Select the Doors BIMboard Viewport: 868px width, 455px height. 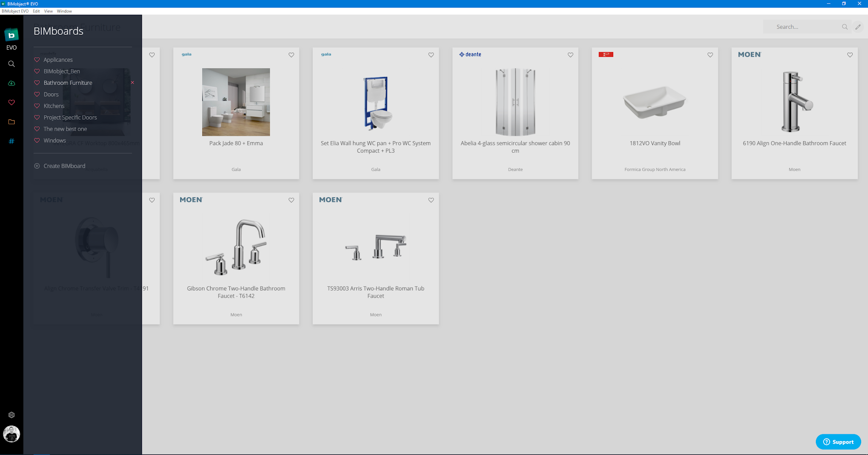(50, 94)
